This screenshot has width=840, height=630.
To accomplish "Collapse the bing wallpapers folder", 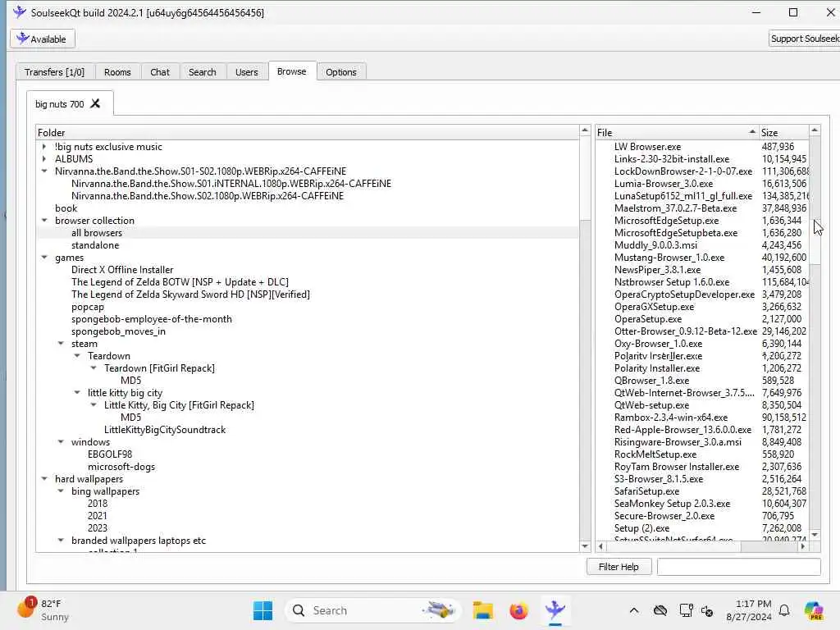I will [x=61, y=491].
